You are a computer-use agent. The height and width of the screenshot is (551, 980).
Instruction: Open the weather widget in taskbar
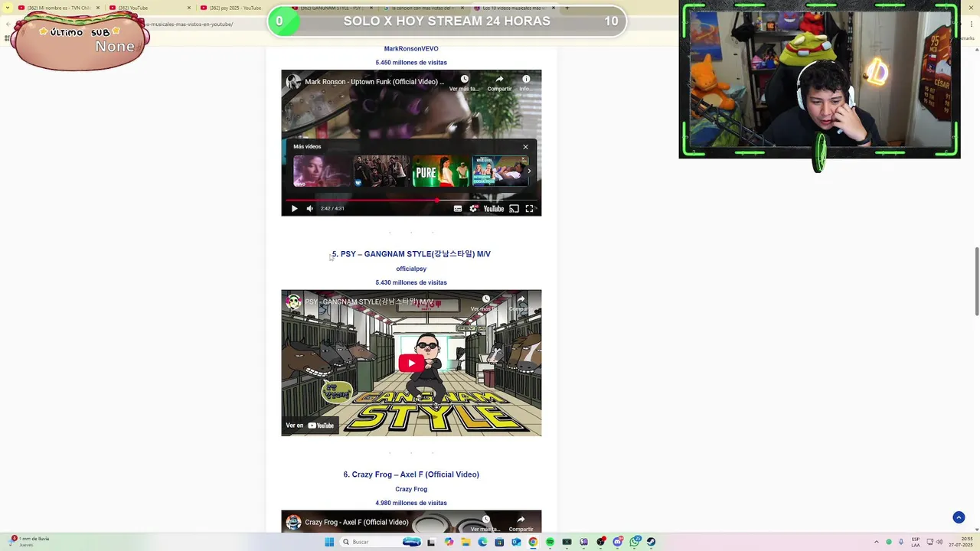point(31,542)
